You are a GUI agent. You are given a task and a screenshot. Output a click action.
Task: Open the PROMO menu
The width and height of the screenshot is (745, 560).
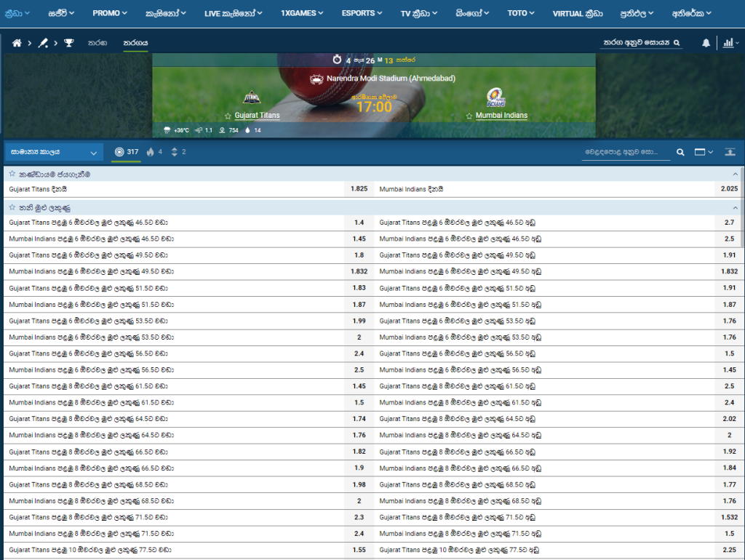click(110, 13)
